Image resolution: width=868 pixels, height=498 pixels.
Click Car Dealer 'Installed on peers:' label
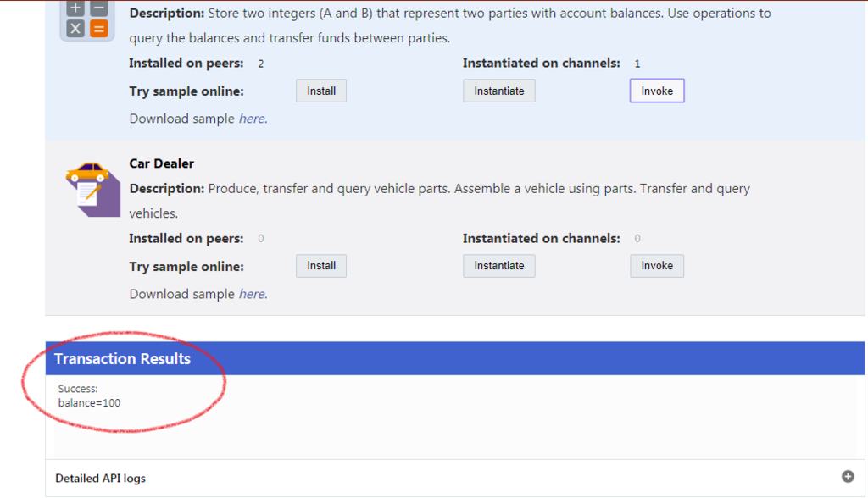pyautogui.click(x=186, y=239)
